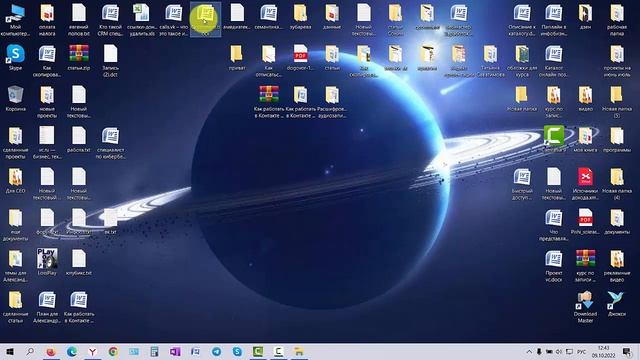Select the специалист по кибербезопасности Word document

coord(110,142)
